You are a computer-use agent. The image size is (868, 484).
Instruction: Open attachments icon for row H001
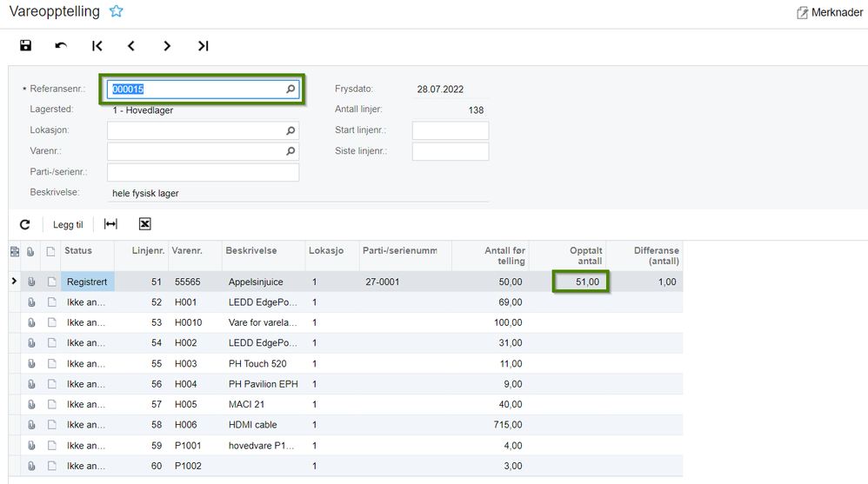click(31, 302)
